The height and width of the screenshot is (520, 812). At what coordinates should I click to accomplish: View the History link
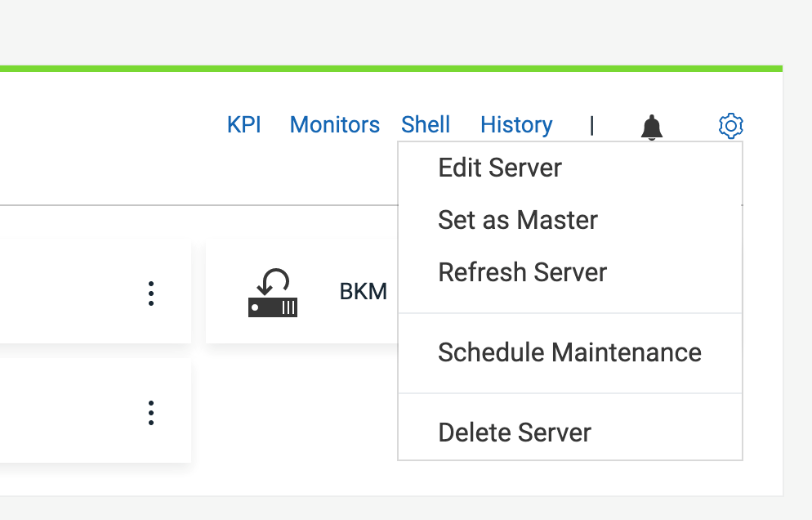click(x=516, y=125)
